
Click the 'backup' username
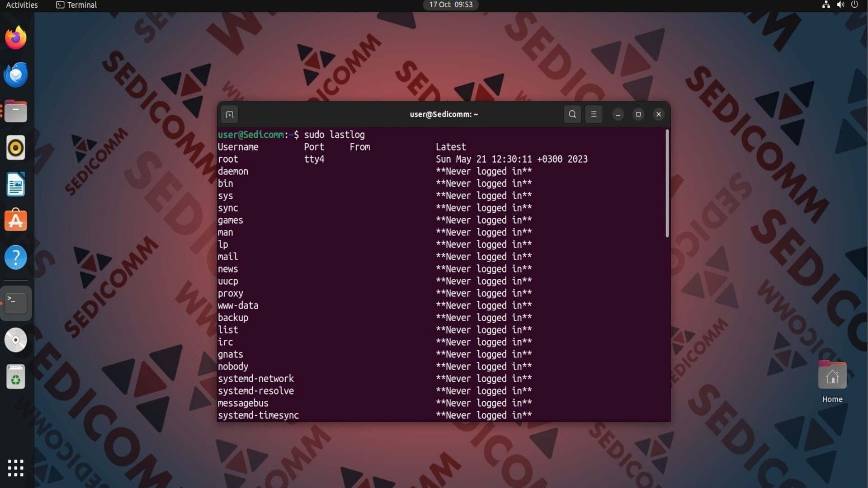233,318
